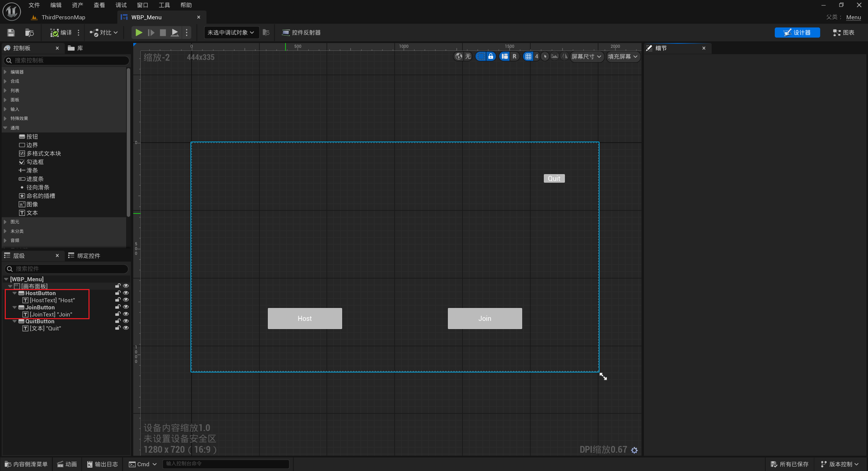Click the save asset floppy disk icon

tap(11, 33)
